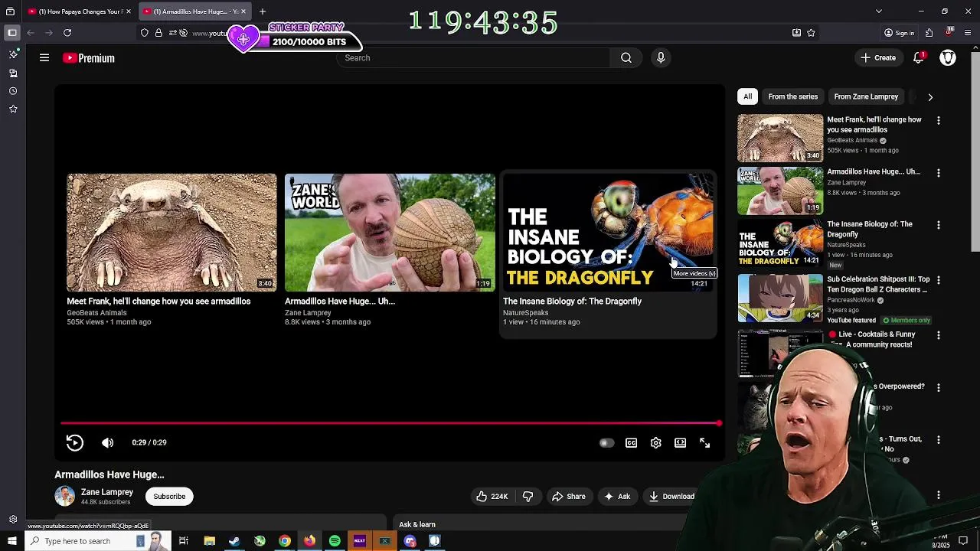Toggle the autoplay switch
980x551 pixels.
(x=606, y=443)
